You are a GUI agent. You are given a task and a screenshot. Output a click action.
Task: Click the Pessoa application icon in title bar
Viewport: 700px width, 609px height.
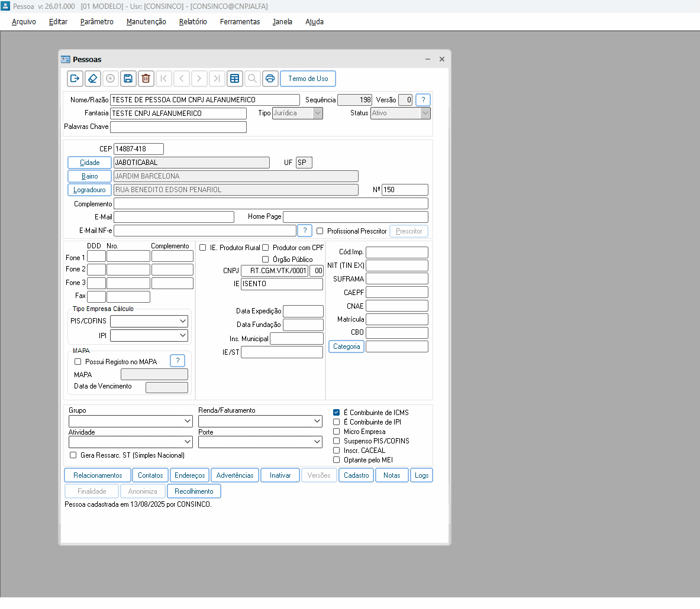point(5,6)
